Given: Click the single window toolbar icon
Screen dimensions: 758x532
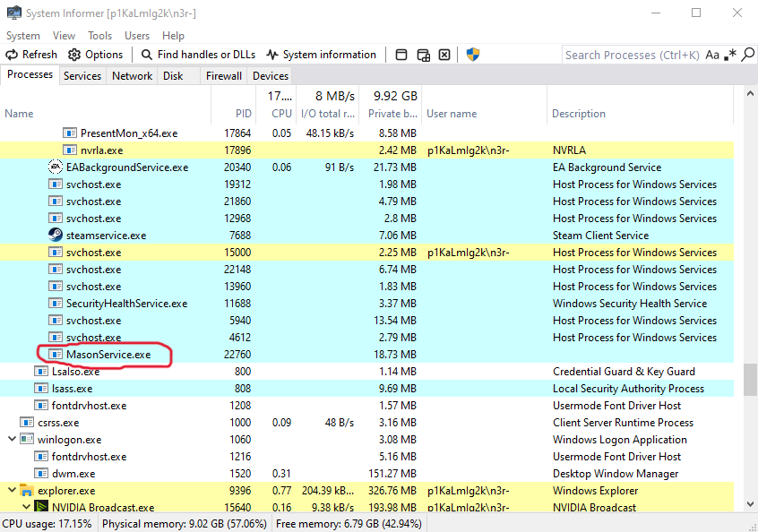Looking at the screenshot, I should pyautogui.click(x=401, y=55).
